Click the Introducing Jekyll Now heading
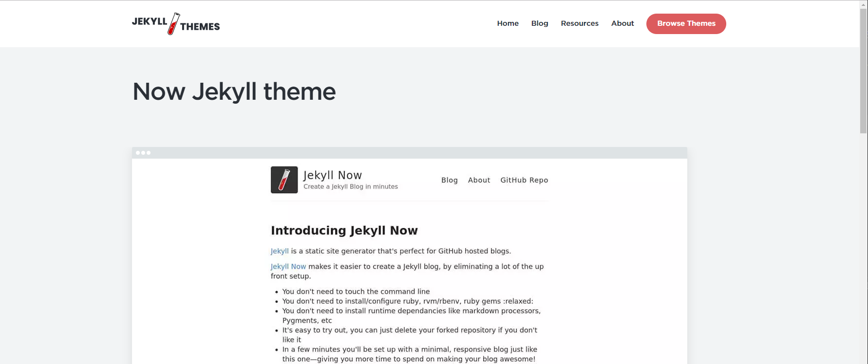 344,230
